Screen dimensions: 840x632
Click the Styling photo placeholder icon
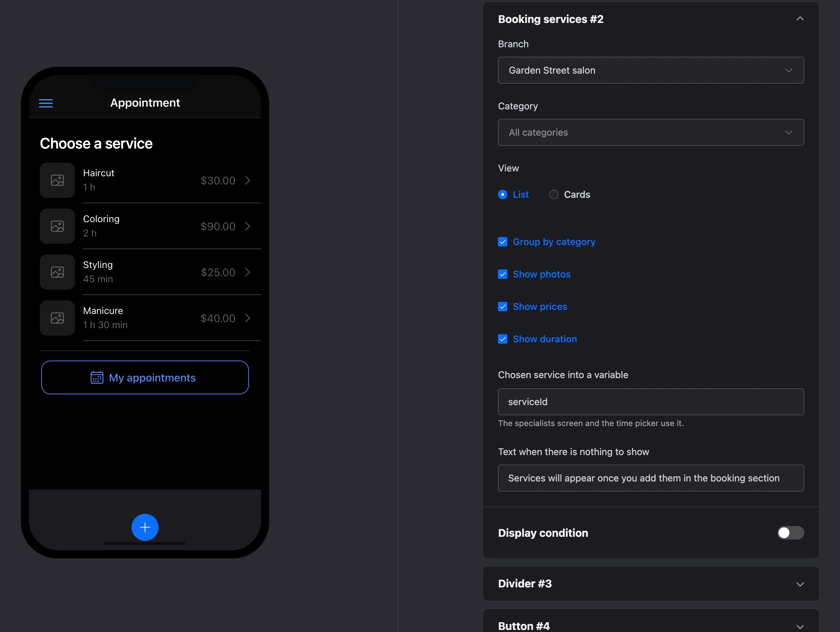(57, 272)
